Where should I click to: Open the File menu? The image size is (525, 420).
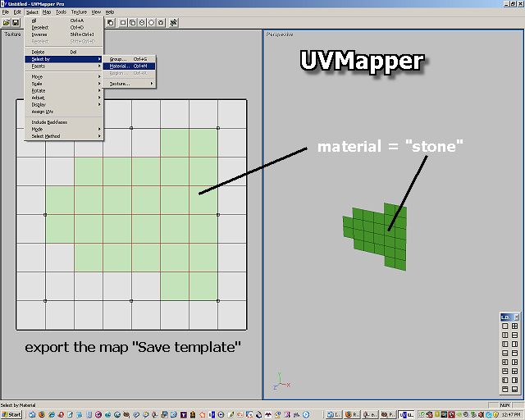pos(6,12)
